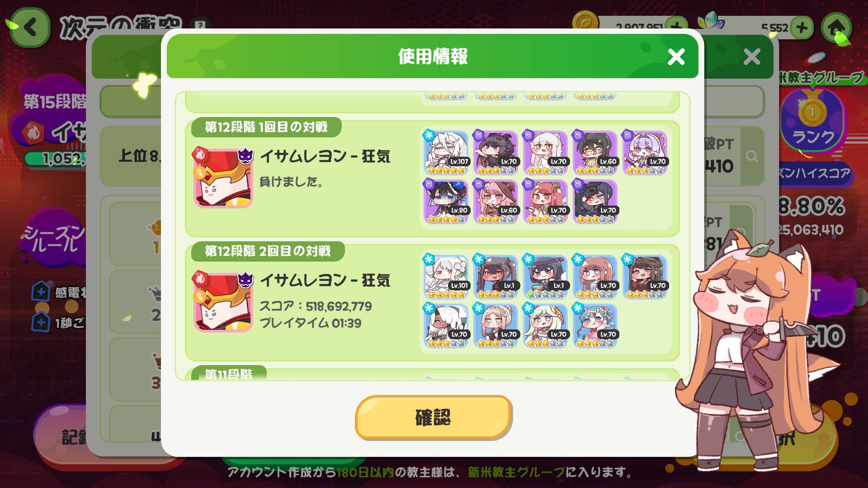This screenshot has height=488, width=868.
Task: Select the Lv.101 character in second battle
Action: click(x=446, y=277)
